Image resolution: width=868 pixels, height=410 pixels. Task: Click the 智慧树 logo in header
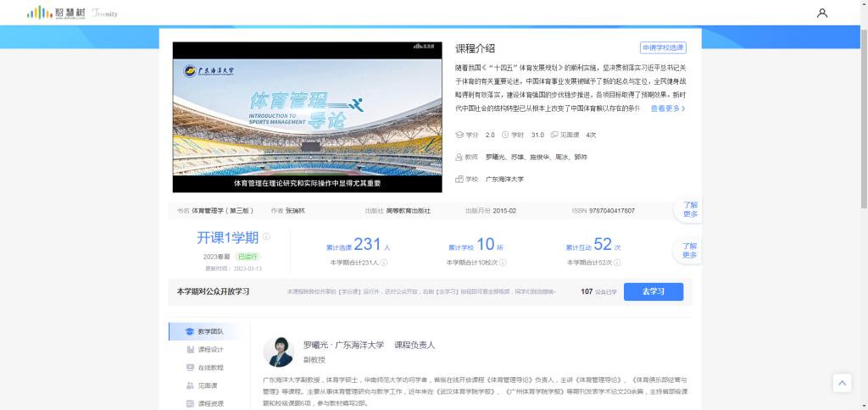point(54,13)
